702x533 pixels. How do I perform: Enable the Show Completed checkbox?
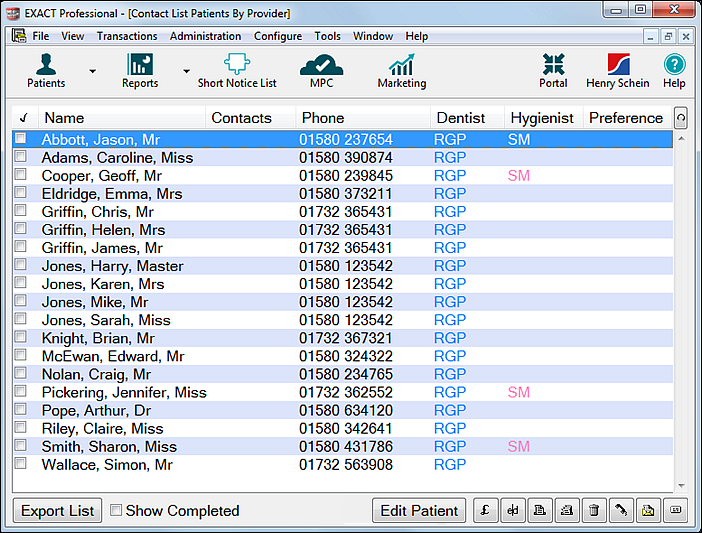[x=116, y=510]
